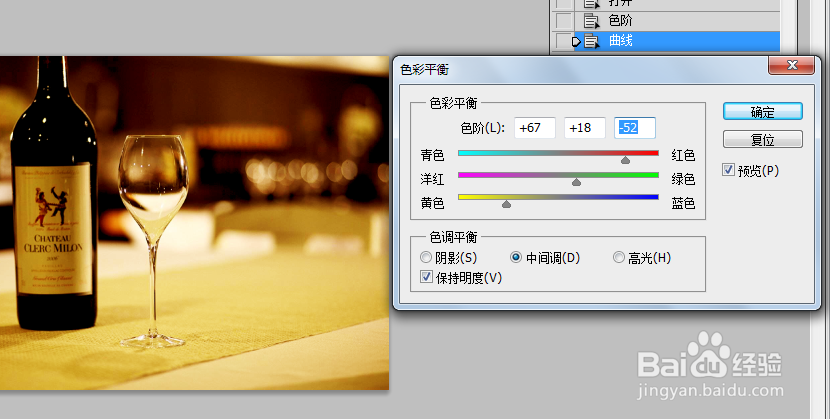Viewport: 830px width, 419px height.
Task: Click the second color level field +18
Action: [584, 128]
